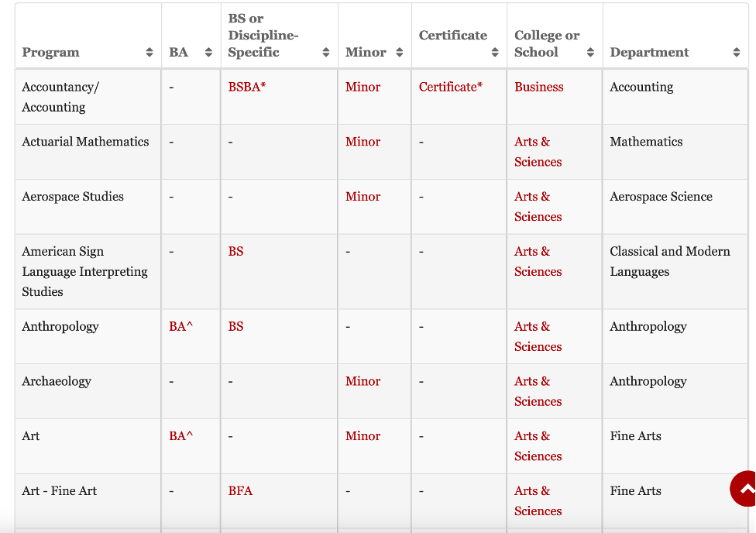
Task: Click the Department column header text
Action: [649, 53]
